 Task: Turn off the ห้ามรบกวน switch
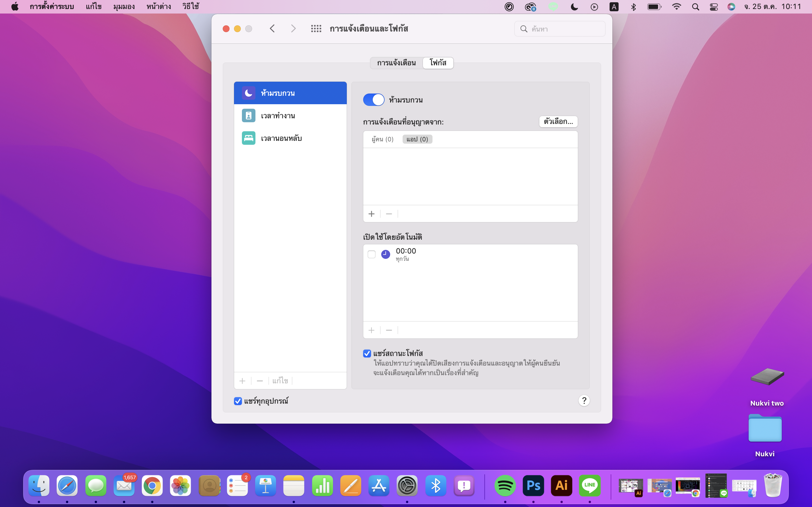pyautogui.click(x=374, y=100)
